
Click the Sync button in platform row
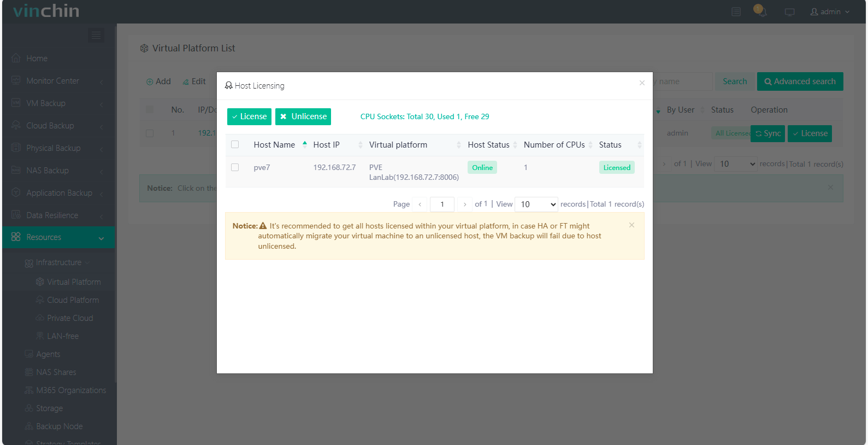click(x=767, y=133)
